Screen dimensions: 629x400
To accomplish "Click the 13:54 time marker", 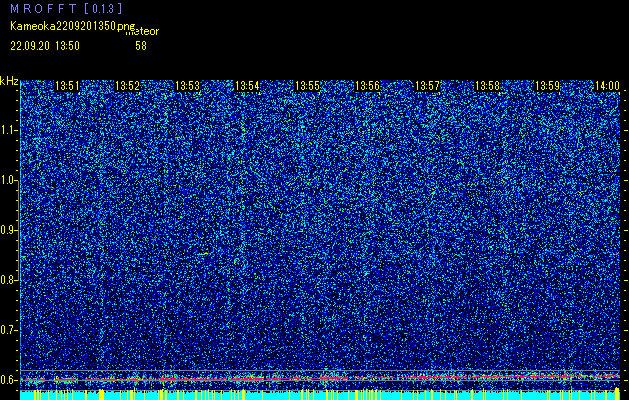I will pos(247,85).
